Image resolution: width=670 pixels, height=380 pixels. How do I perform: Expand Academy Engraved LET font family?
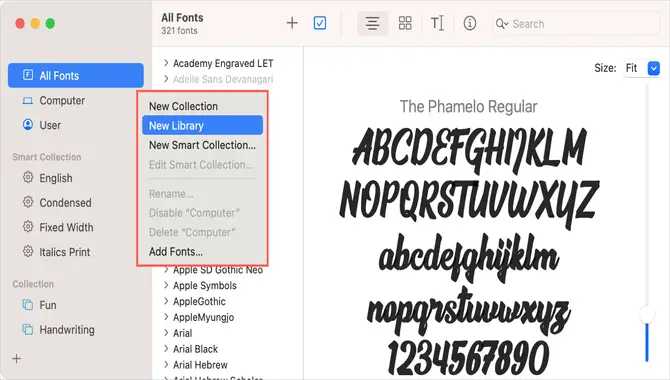(x=166, y=63)
